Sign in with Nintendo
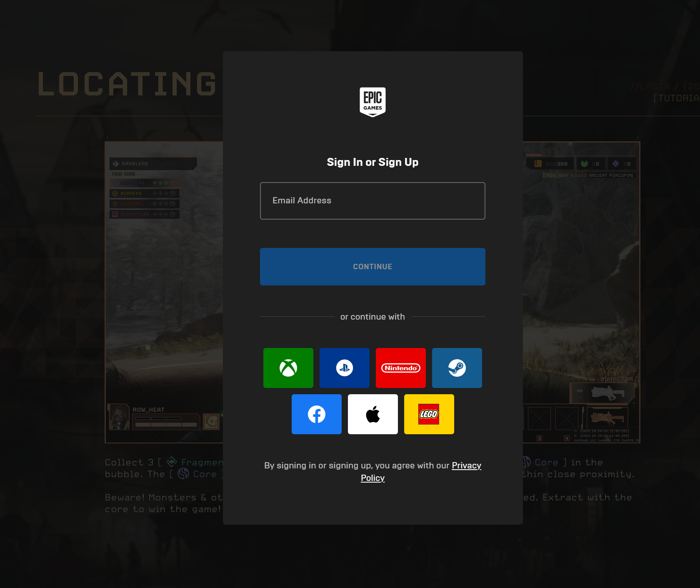This screenshot has height=588, width=700. tap(401, 368)
